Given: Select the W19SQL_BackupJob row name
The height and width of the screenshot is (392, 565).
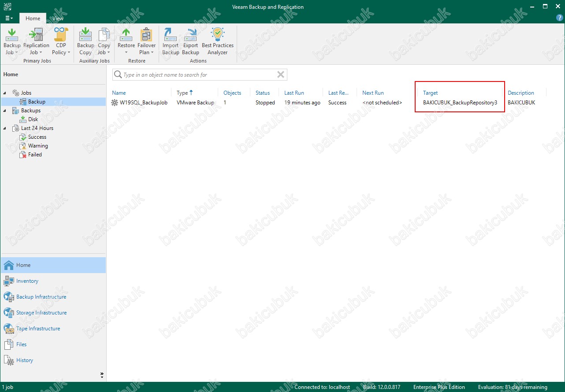Looking at the screenshot, I should click(x=144, y=103).
